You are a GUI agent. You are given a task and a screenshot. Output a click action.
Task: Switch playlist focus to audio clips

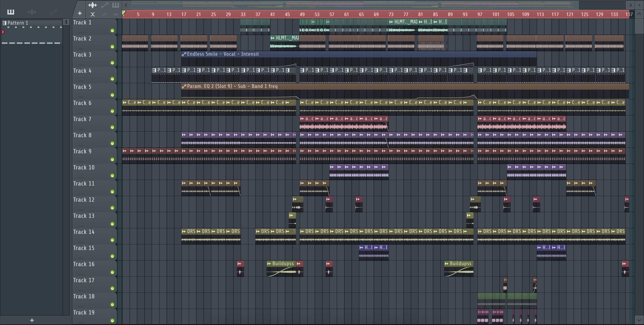(93, 5)
